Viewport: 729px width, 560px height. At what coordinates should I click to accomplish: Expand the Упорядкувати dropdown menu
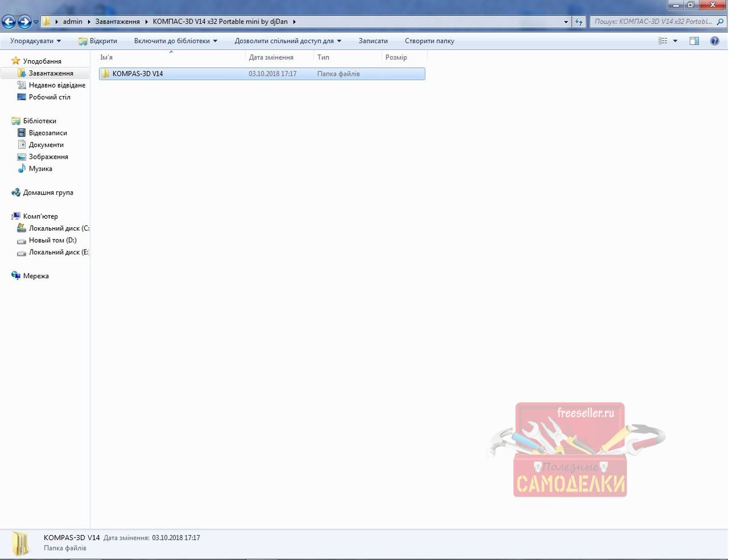[x=35, y=41]
